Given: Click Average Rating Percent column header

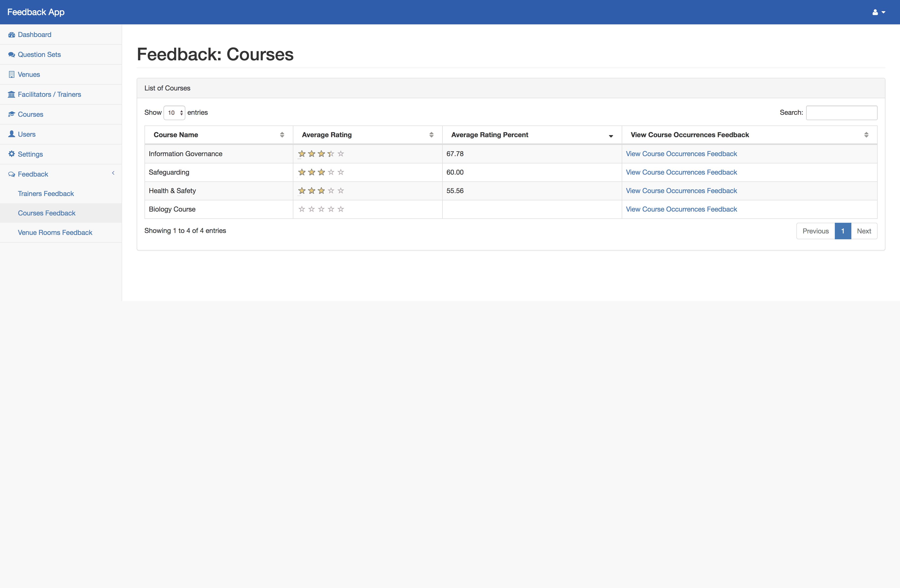Looking at the screenshot, I should click(x=532, y=135).
